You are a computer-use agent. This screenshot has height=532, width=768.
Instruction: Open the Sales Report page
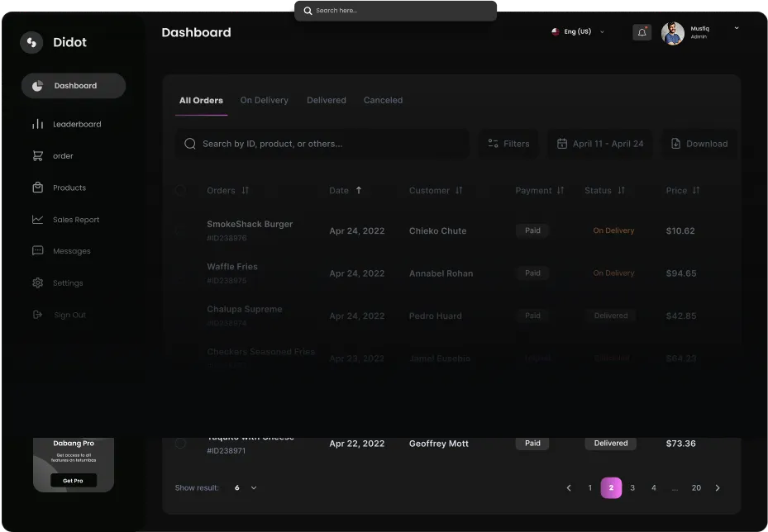(65, 220)
